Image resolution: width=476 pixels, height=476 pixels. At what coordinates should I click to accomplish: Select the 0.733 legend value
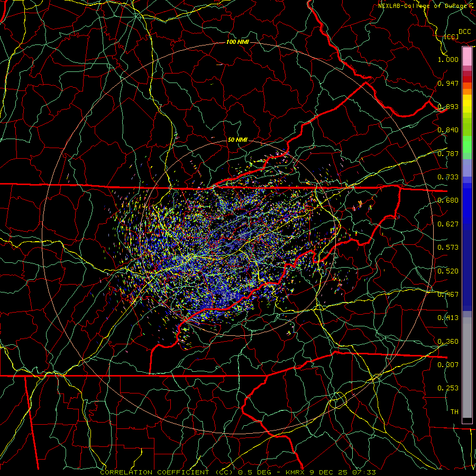[x=448, y=177]
